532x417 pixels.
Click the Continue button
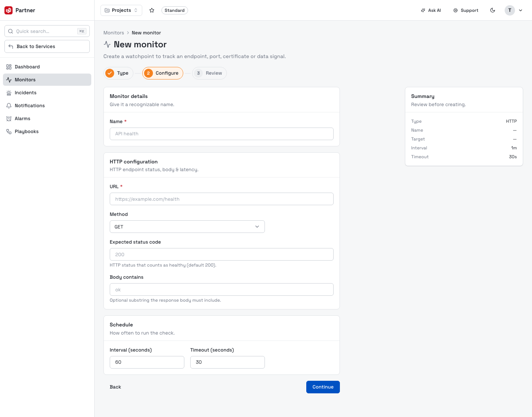point(323,387)
